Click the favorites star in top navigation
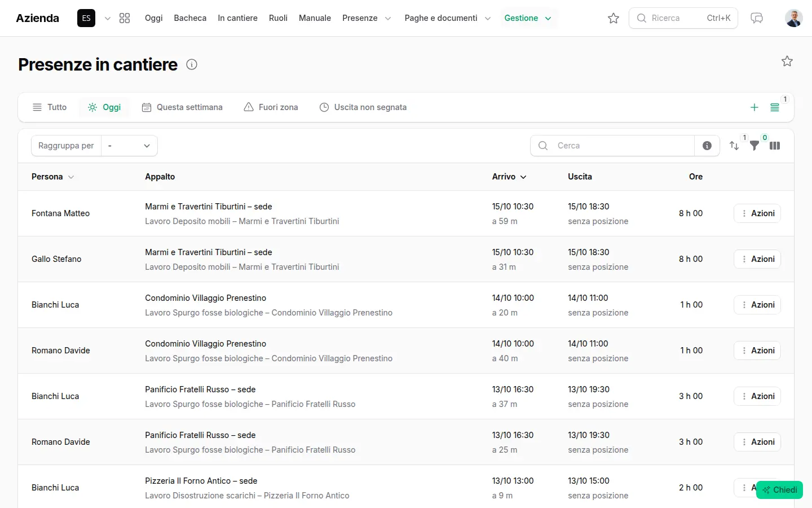This screenshot has height=508, width=812. coord(614,18)
